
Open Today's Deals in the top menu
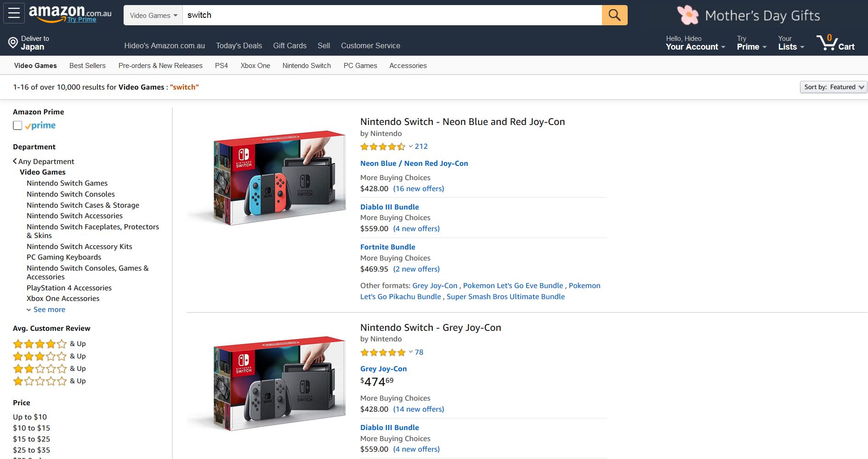coord(238,45)
